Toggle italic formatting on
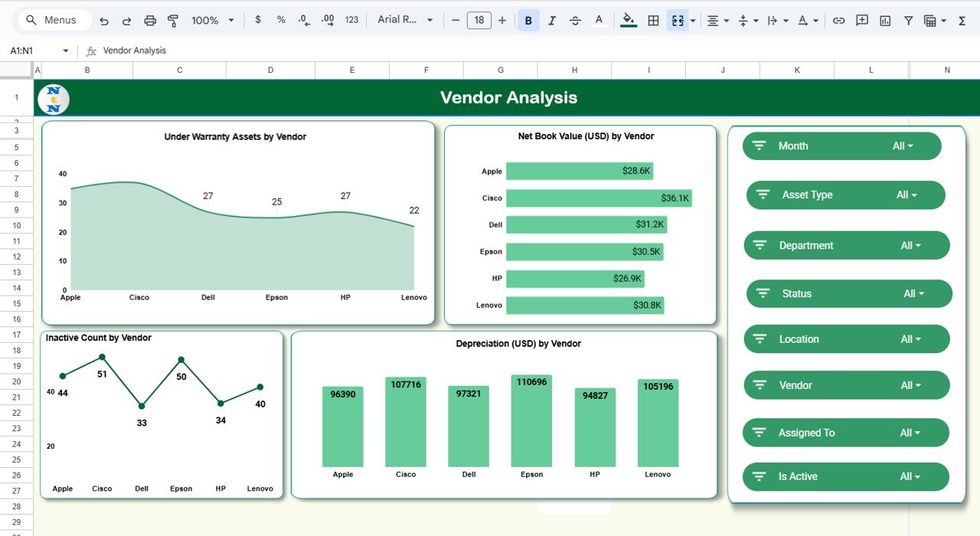Viewport: 980px width, 536px height. [x=552, y=20]
